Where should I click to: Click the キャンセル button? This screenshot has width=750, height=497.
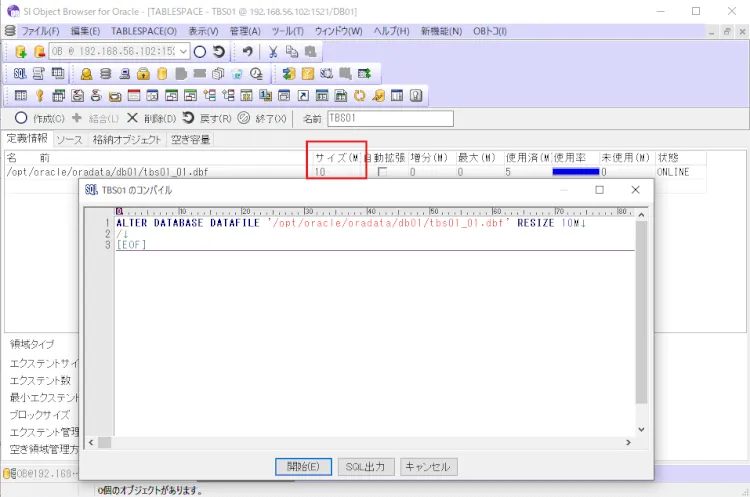(429, 466)
